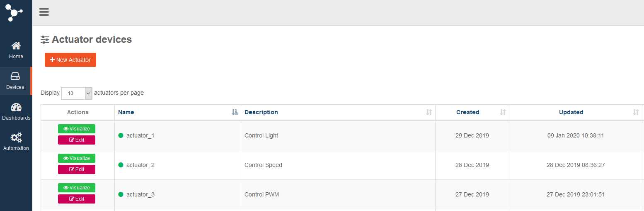The image size is (644, 211).
Task: Sort by the Updated column arrows
Action: tap(636, 112)
